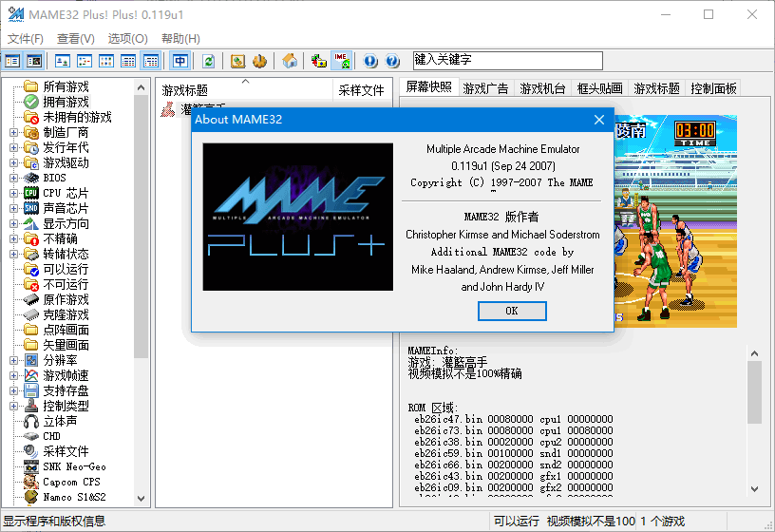This screenshot has width=775, height=532.
Task: Open the 查看(V) menu
Action: 76,39
